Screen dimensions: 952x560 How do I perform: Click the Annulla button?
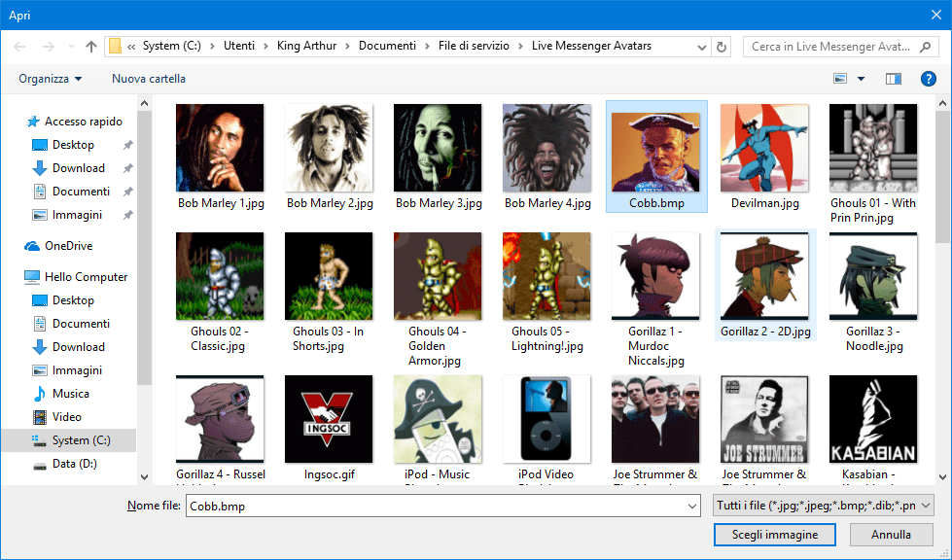coord(891,535)
